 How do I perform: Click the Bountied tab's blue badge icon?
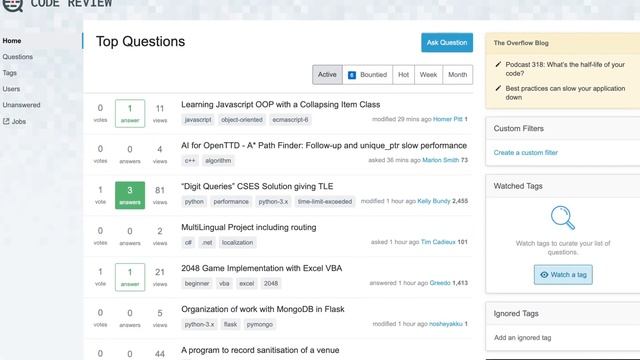(x=351, y=75)
